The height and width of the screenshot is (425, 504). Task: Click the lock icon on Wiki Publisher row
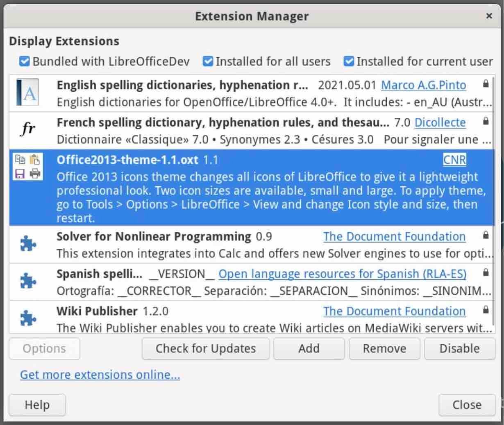[486, 310]
